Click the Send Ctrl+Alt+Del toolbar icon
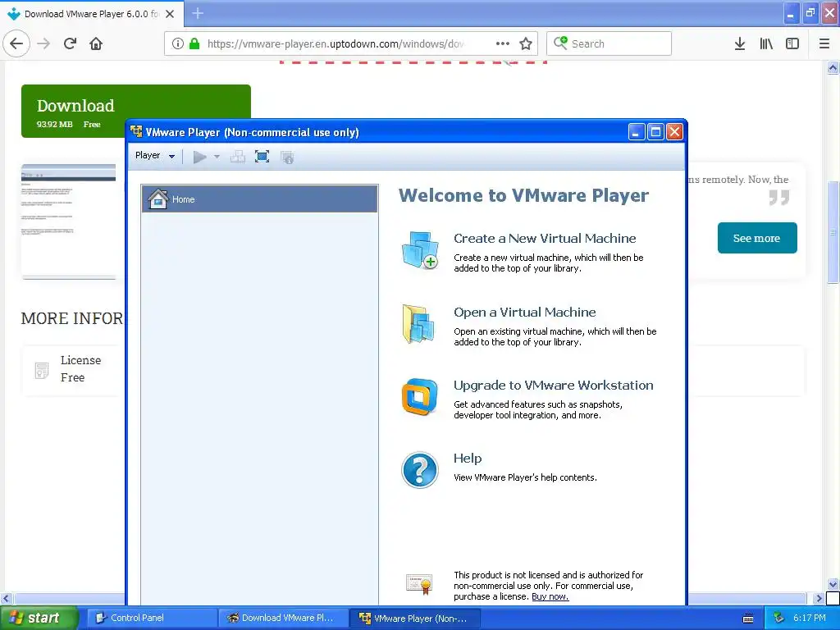The image size is (840, 630). click(x=237, y=157)
